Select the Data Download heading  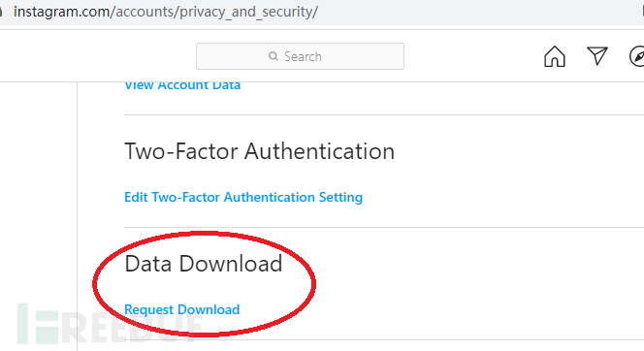[204, 263]
